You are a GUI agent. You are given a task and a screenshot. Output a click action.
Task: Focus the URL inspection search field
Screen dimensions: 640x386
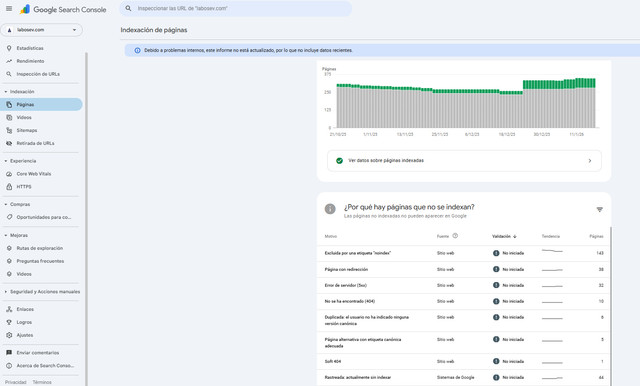[x=236, y=9]
